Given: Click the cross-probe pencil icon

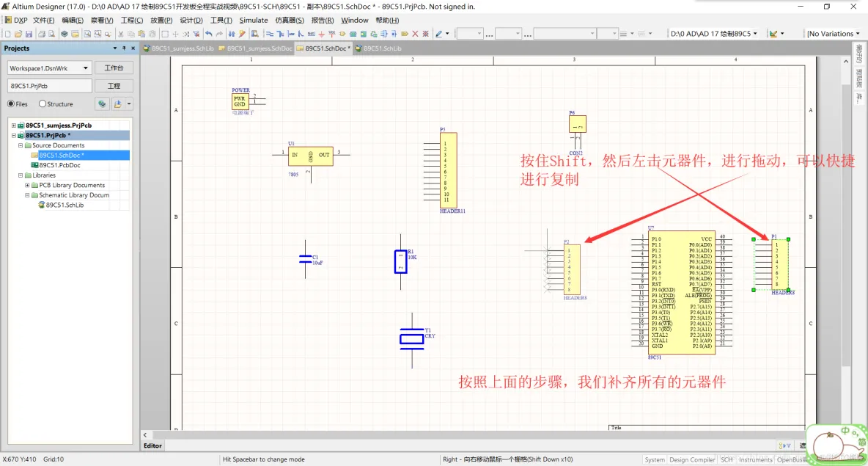Looking at the screenshot, I should (x=242, y=34).
